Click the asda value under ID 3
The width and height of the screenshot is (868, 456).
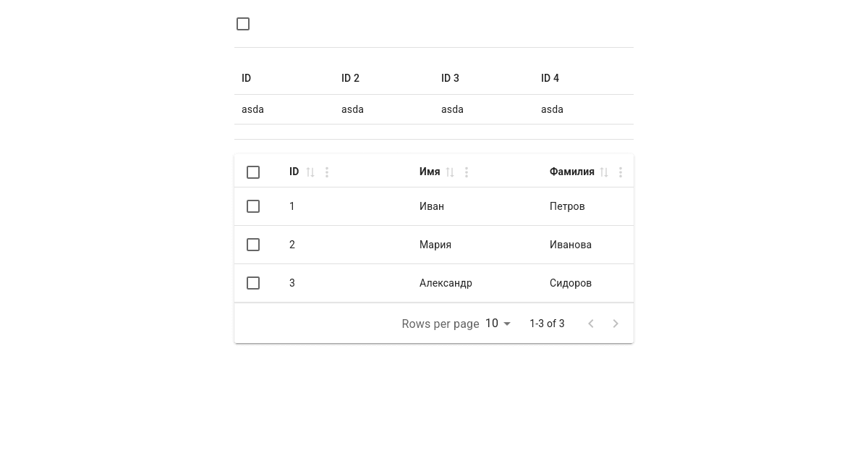[x=452, y=109]
